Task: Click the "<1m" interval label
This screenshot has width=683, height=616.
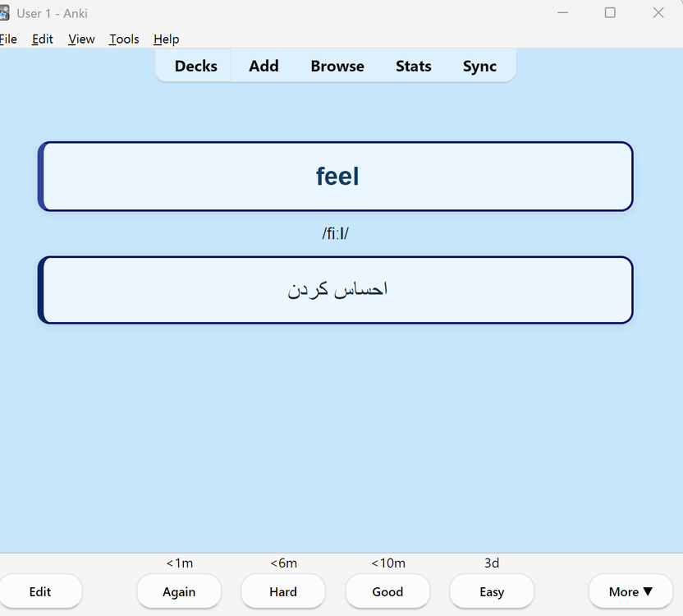Action: click(x=180, y=563)
